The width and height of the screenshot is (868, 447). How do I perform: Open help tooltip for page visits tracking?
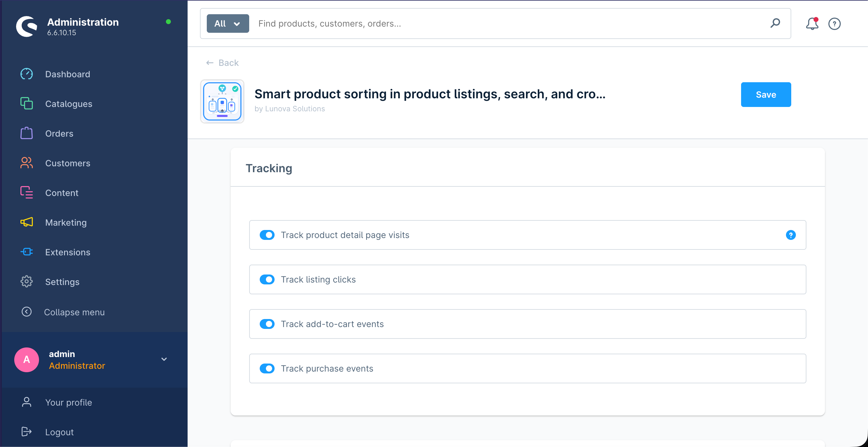coord(791,235)
